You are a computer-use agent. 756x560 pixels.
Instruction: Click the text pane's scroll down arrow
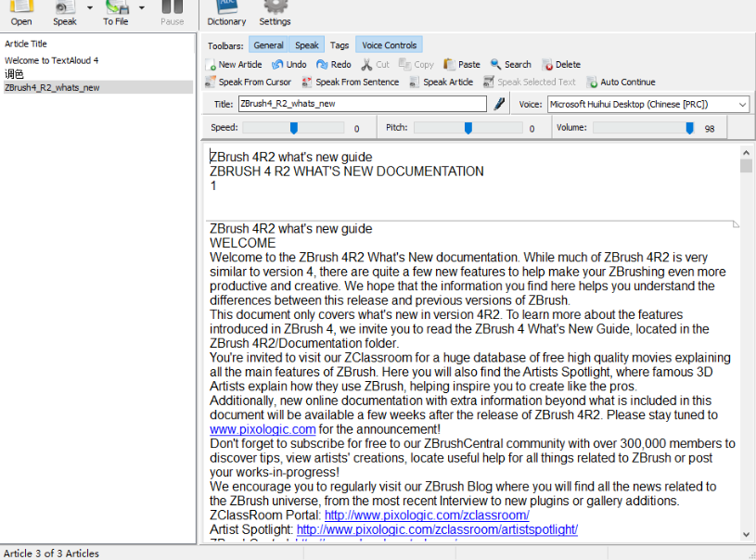747,534
